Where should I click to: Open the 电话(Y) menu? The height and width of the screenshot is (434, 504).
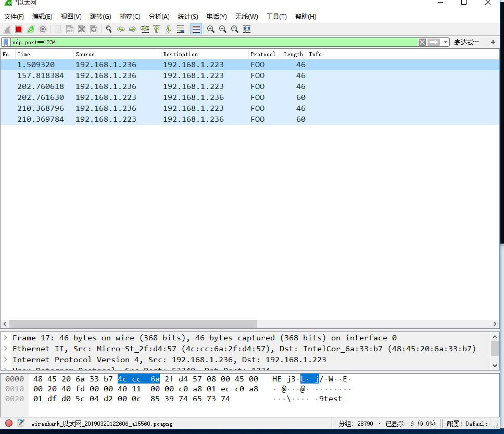pyautogui.click(x=217, y=16)
